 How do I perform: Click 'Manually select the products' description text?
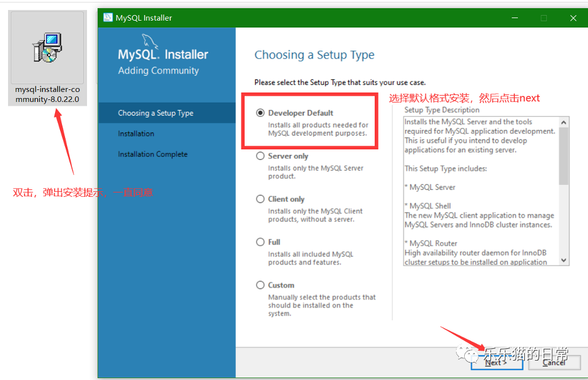[x=322, y=305]
